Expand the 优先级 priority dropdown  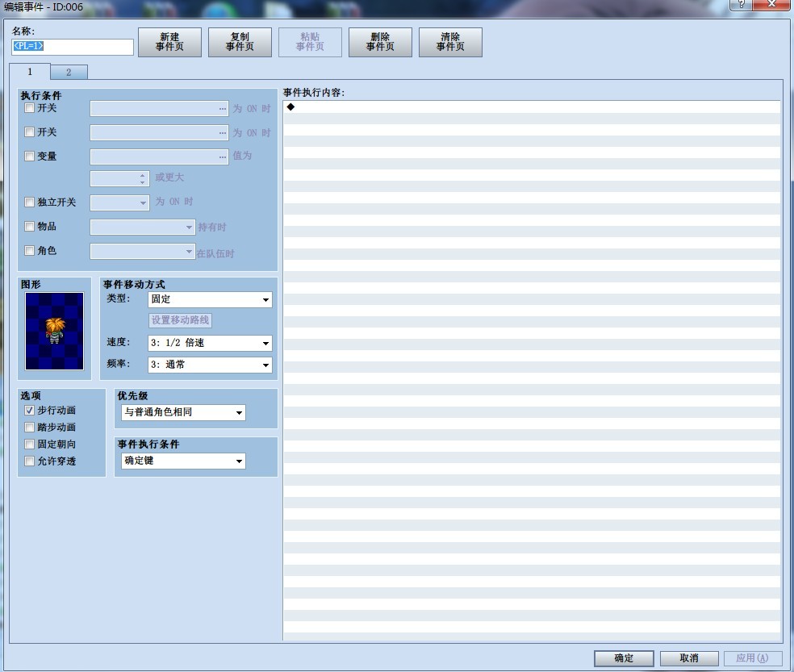coord(183,412)
